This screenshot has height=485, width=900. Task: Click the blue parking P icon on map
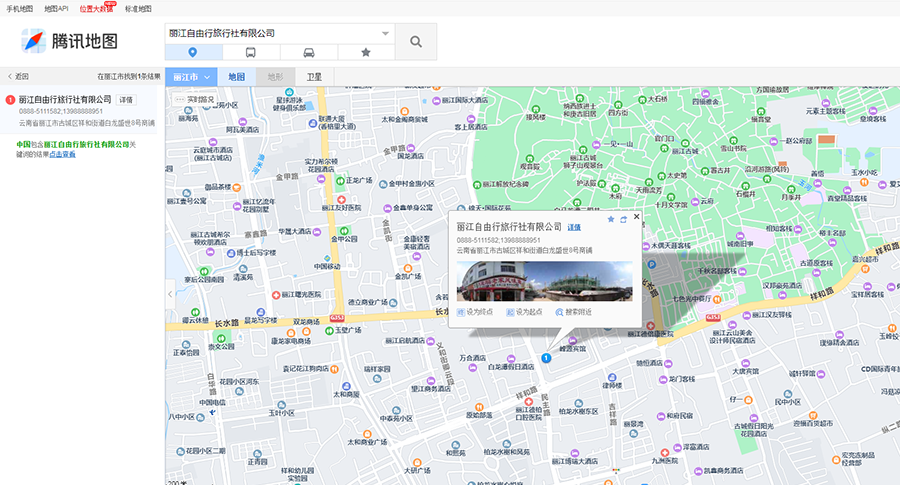(x=651, y=265)
